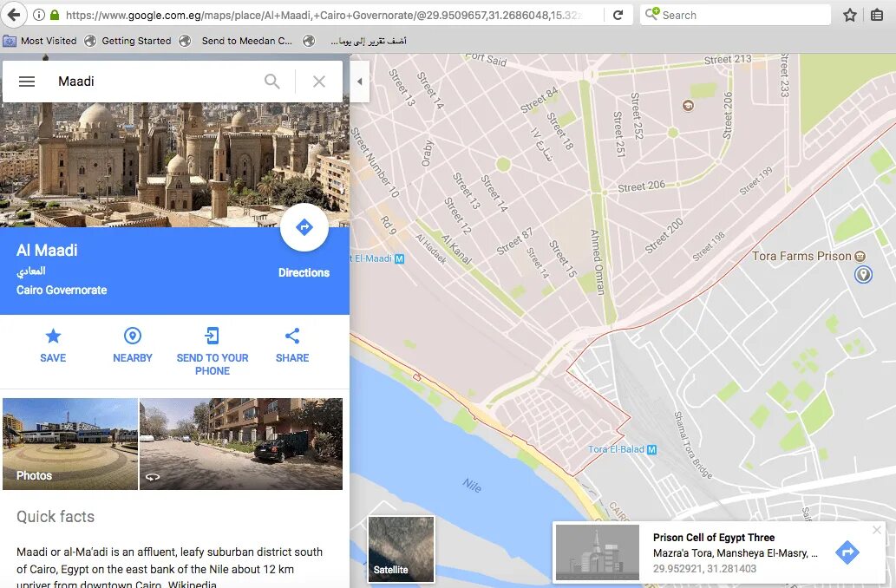The image size is (896, 588).
Task: Open the Photos thumbnail
Action: coord(70,444)
